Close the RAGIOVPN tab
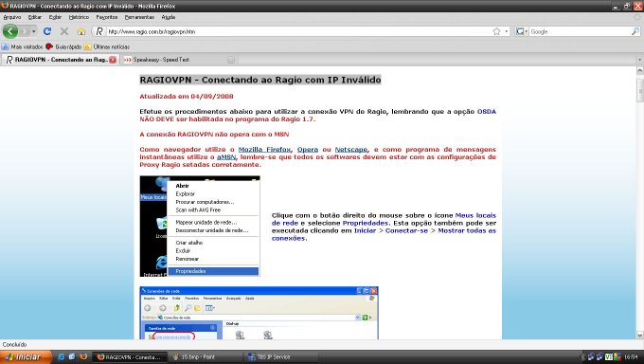Image resolution: width=644 pixels, height=364 pixels. pos(113,60)
